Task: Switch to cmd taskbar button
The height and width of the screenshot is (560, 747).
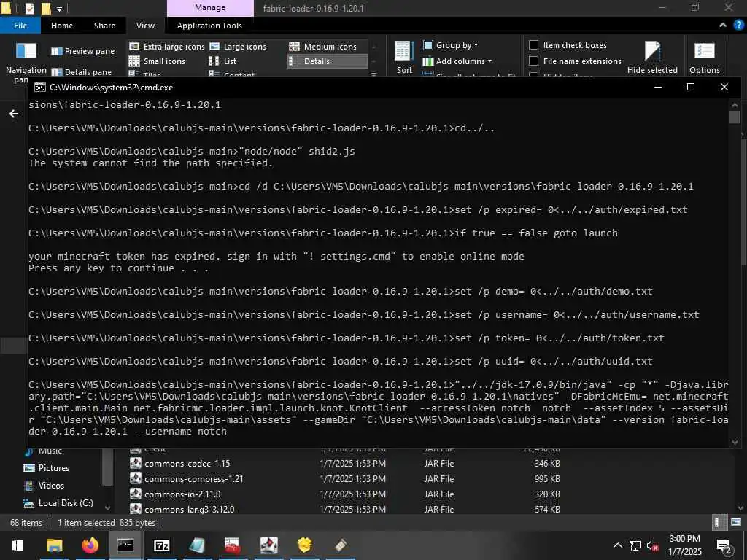Action: [125, 545]
